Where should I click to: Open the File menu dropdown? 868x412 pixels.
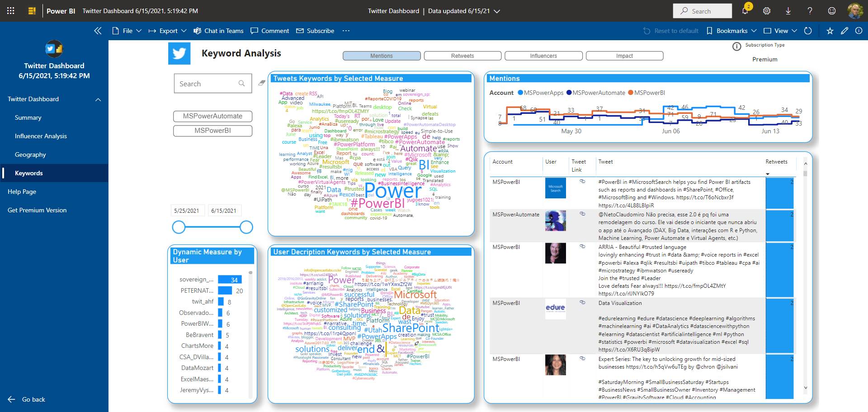(127, 31)
